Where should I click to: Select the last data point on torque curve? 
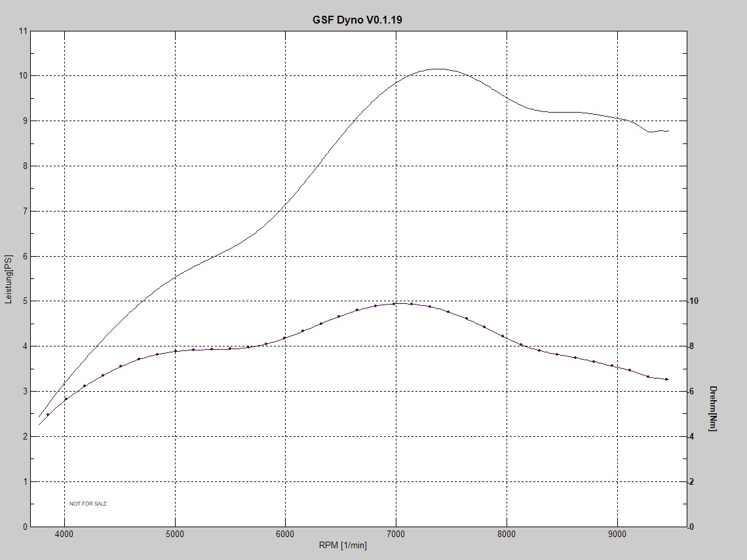pos(666,379)
